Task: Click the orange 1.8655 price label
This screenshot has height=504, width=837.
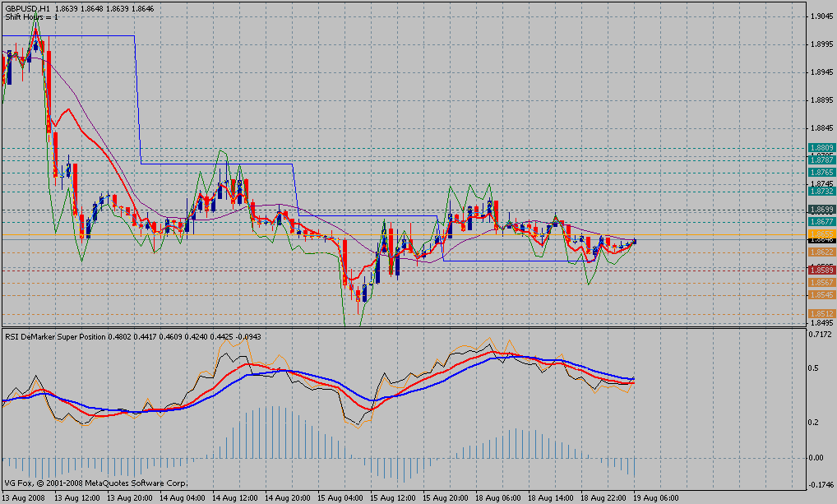Action: click(821, 234)
